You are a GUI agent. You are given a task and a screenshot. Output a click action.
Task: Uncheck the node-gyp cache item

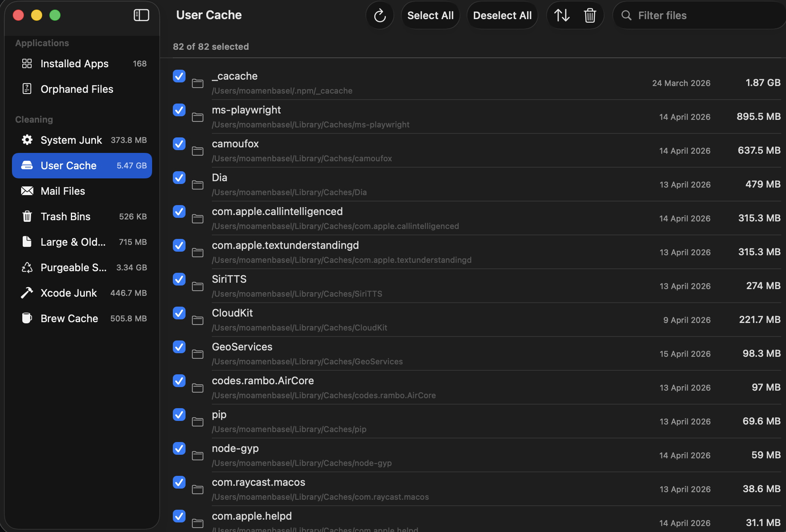tap(179, 449)
